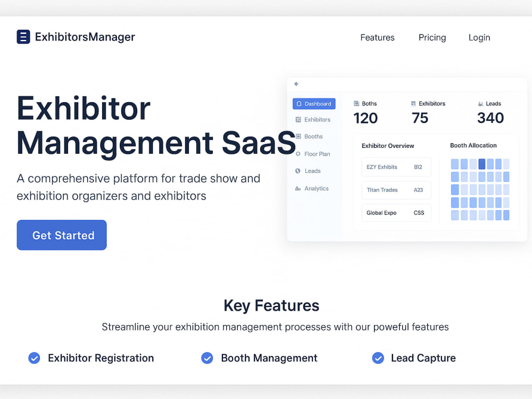Click the Floor Plan sidebar icon
Viewport: 532px width, 399px height.
tap(298, 154)
